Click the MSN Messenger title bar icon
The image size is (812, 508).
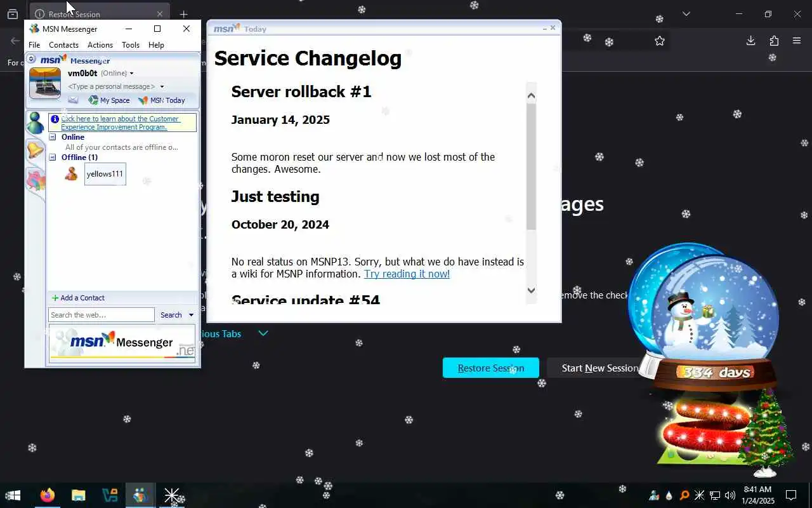(34, 29)
